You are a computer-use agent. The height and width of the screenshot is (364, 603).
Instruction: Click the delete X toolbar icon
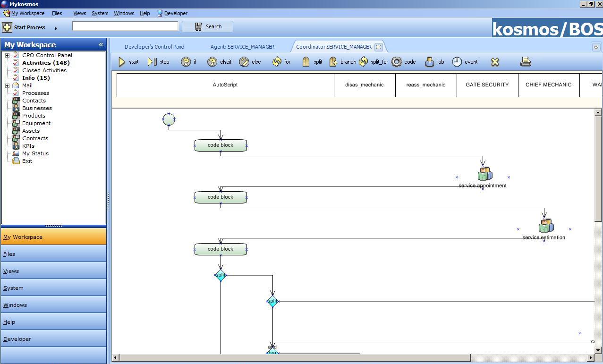(x=495, y=62)
